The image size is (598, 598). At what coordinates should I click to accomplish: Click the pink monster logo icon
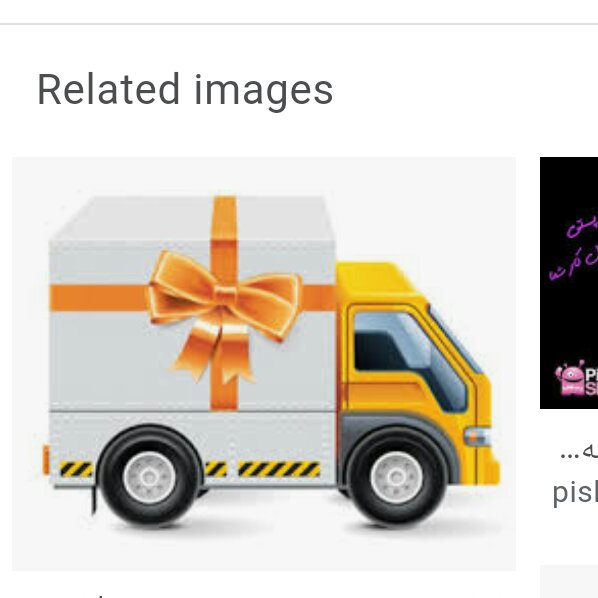point(569,378)
